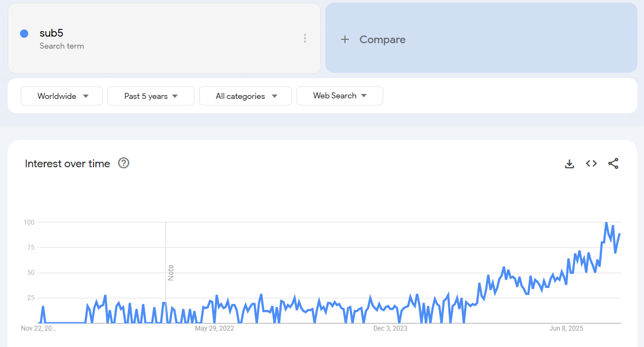Share the Interest over time chart

pyautogui.click(x=613, y=163)
